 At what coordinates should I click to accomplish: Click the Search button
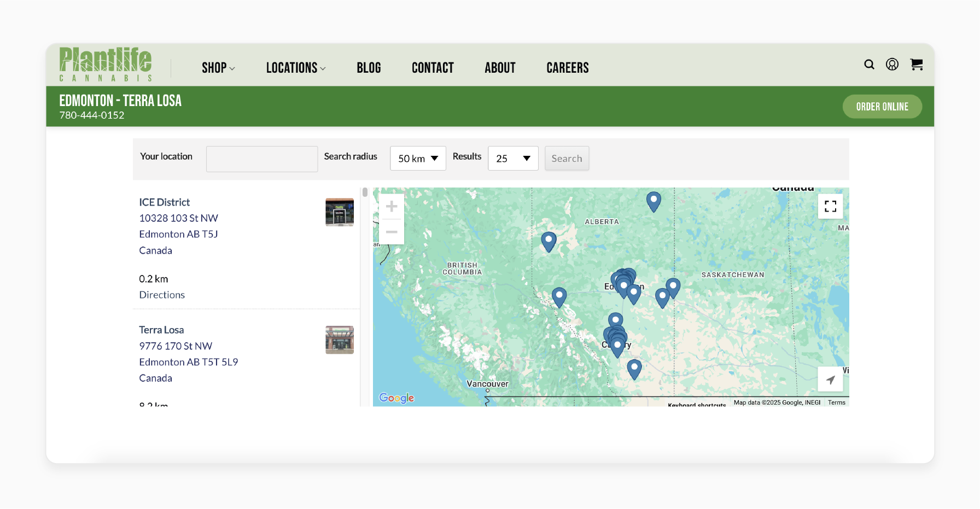tap(567, 159)
